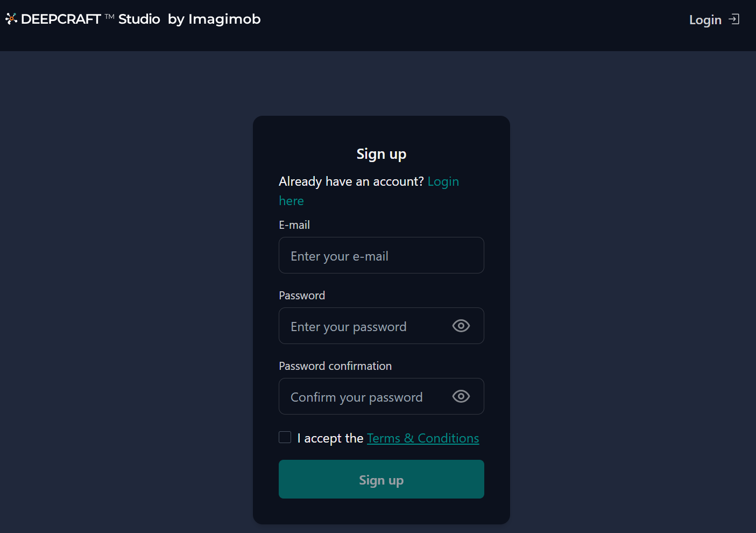Click the login arrow icon beside Login
The image size is (756, 533).
734,19
